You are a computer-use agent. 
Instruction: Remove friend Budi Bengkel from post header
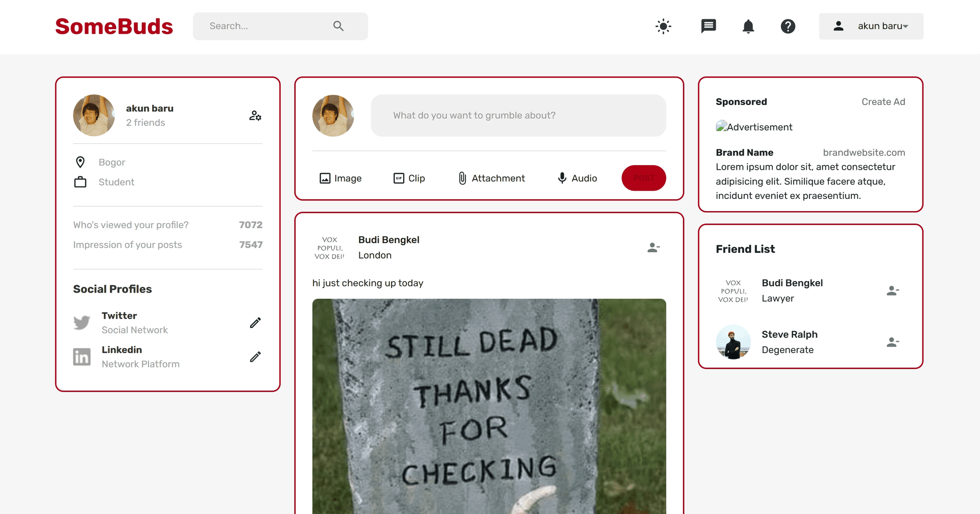click(x=653, y=248)
